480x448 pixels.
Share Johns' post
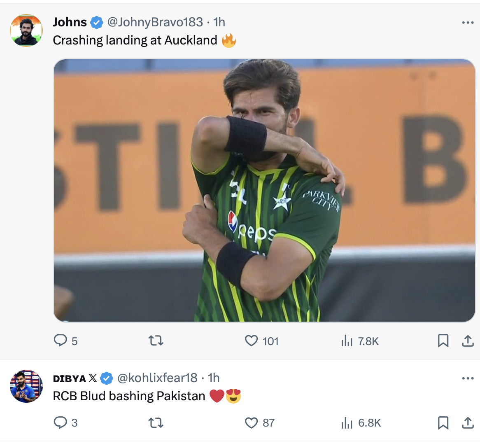tap(468, 341)
